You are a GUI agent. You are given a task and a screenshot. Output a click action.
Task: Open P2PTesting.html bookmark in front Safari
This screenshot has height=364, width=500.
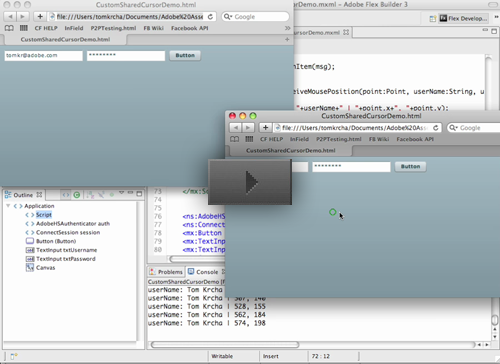pyautogui.click(x=339, y=139)
